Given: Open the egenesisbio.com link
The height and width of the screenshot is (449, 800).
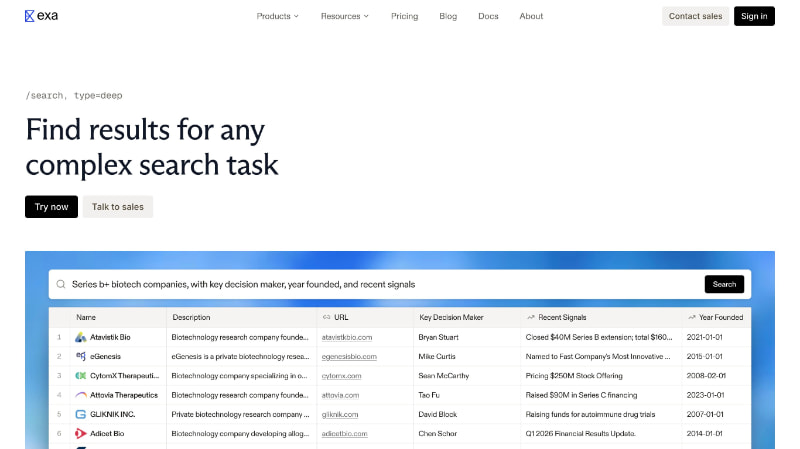Looking at the screenshot, I should point(349,357).
